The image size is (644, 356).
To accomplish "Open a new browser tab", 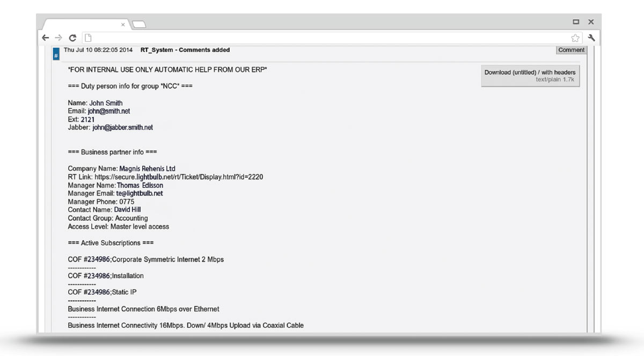I will click(139, 24).
